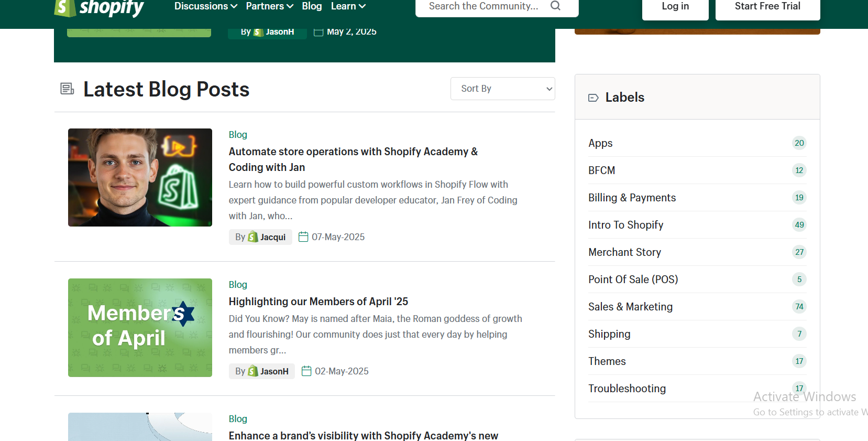Viewport: 868px width, 441px height.
Task: Open the Jan Frey post thumbnail
Action: point(140,177)
